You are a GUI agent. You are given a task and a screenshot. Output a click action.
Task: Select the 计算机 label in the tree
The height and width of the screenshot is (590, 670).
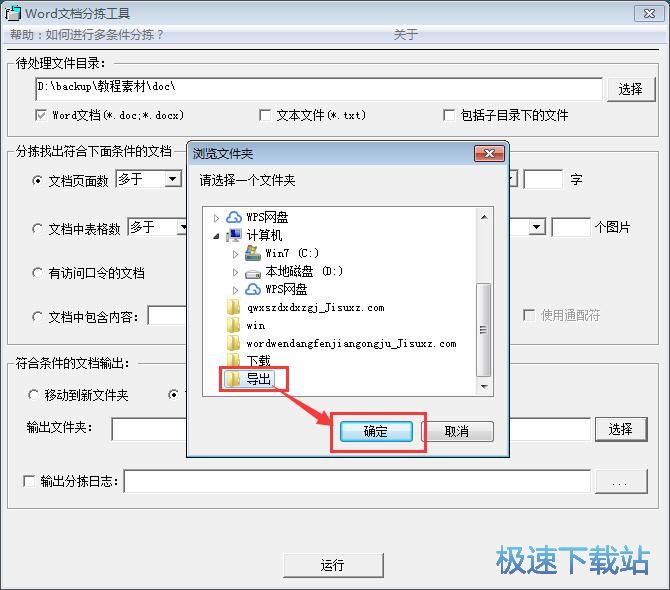tap(264, 235)
